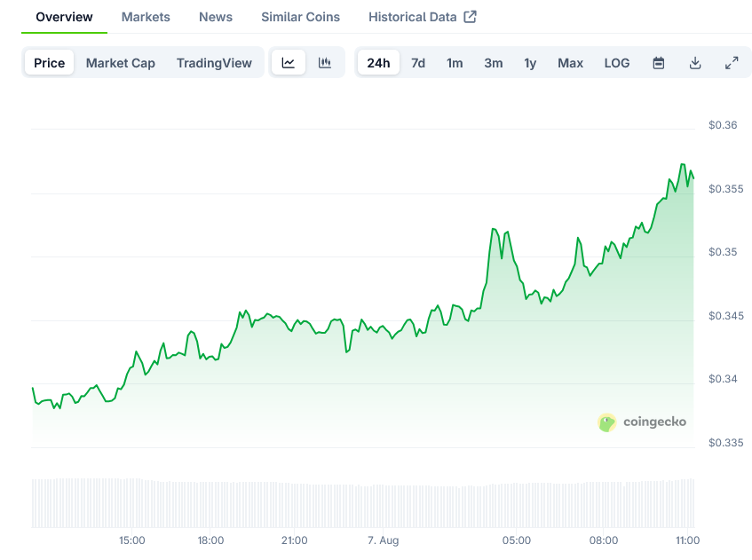Show the 1y price range
This screenshot has height=560, width=752.
(530, 63)
